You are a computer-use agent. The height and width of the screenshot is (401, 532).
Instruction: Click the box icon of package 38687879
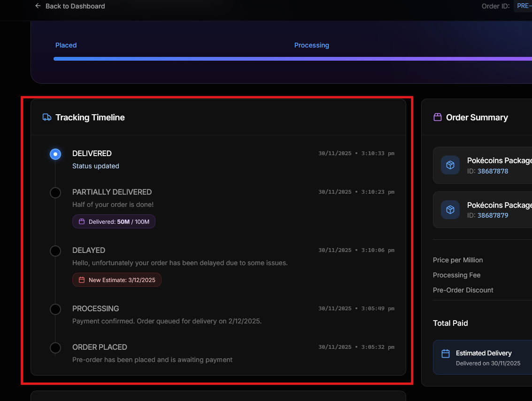click(450, 210)
